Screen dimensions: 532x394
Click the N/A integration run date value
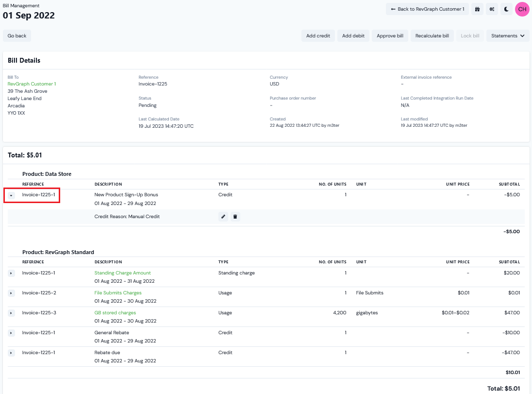pyautogui.click(x=405, y=105)
